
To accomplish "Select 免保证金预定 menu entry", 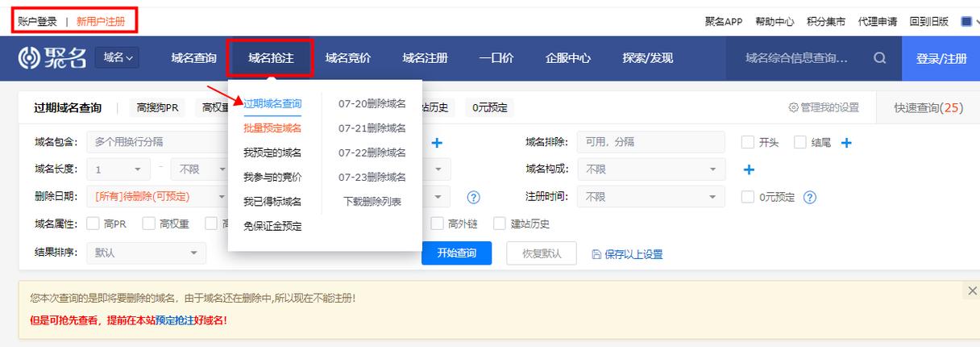I will [272, 226].
